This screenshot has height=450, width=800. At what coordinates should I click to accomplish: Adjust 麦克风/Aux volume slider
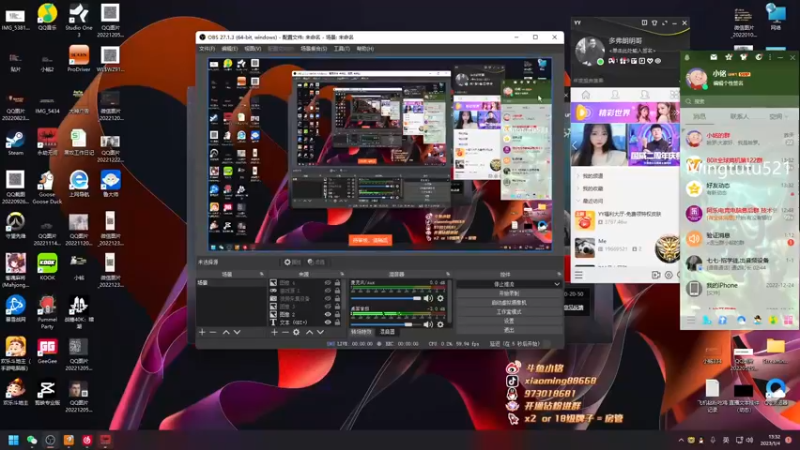pyautogui.click(x=386, y=298)
